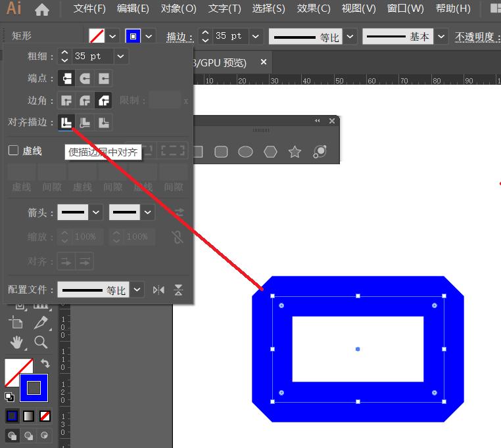Viewport: 501px width, 448px height.
Task: Click the flip profile along icon
Action: [x=158, y=290]
